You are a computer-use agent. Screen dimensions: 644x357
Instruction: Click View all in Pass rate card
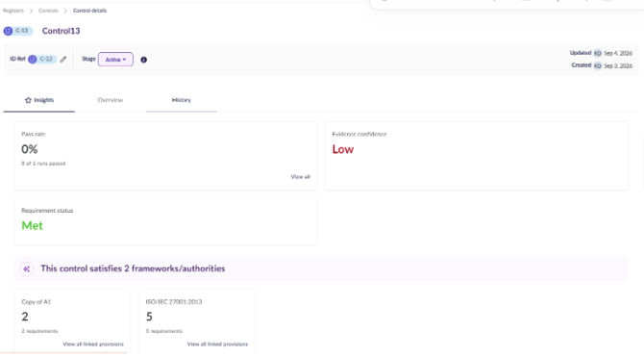(x=301, y=177)
